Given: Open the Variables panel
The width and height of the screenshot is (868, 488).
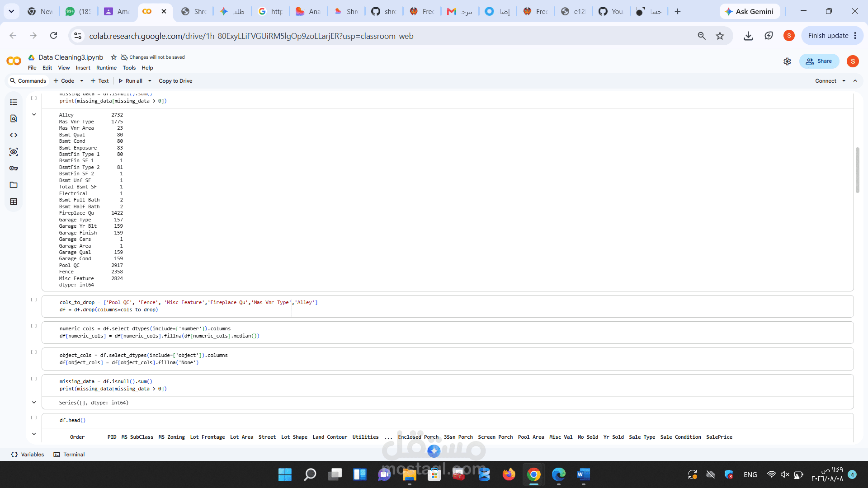Looking at the screenshot, I should 28,455.
